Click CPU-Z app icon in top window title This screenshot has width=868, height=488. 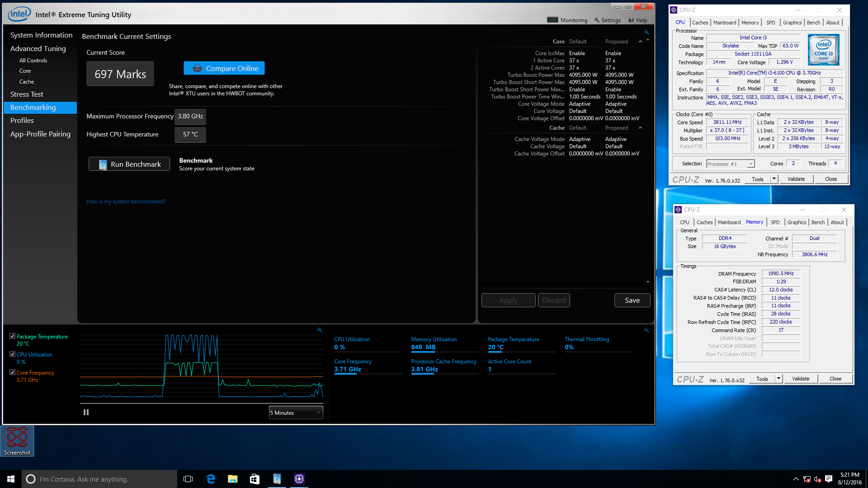[x=674, y=10]
